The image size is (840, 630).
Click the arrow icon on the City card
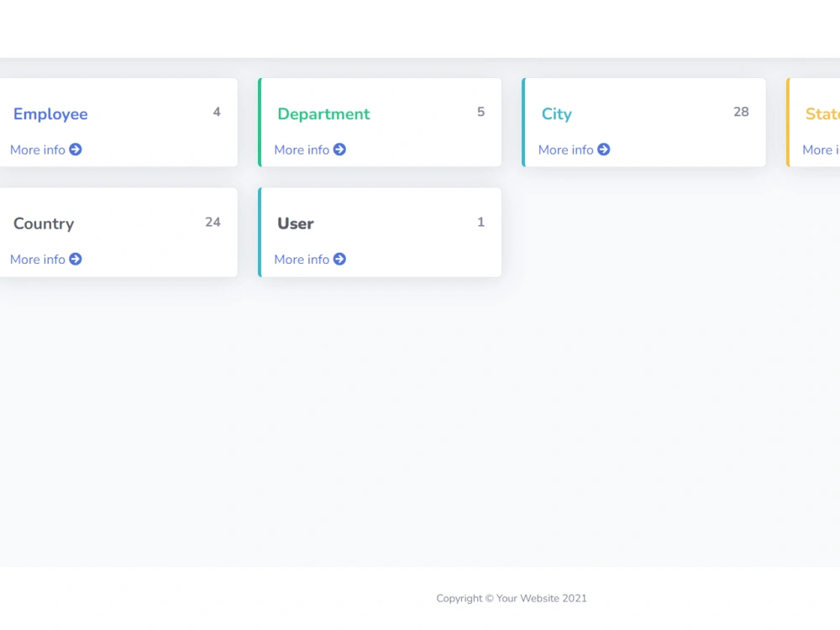point(603,150)
